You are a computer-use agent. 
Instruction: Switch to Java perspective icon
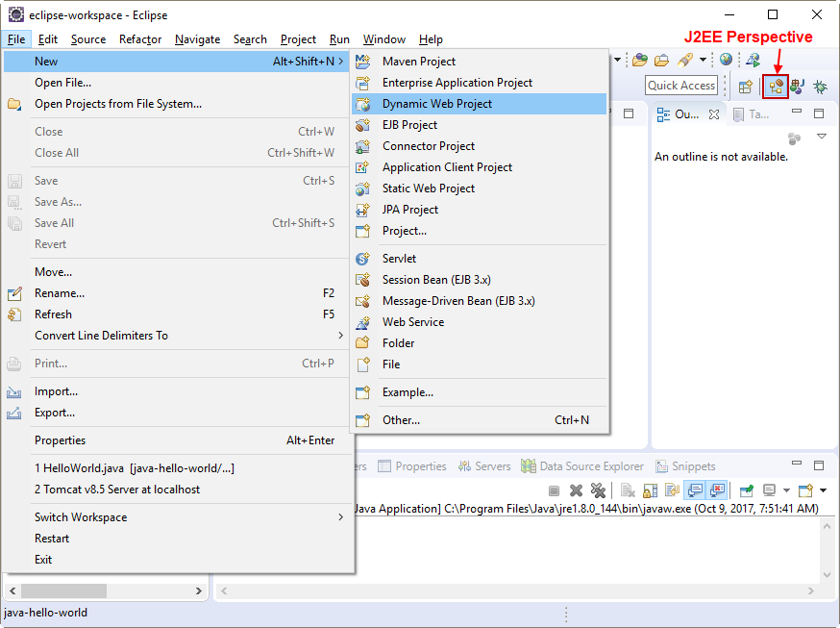798,87
